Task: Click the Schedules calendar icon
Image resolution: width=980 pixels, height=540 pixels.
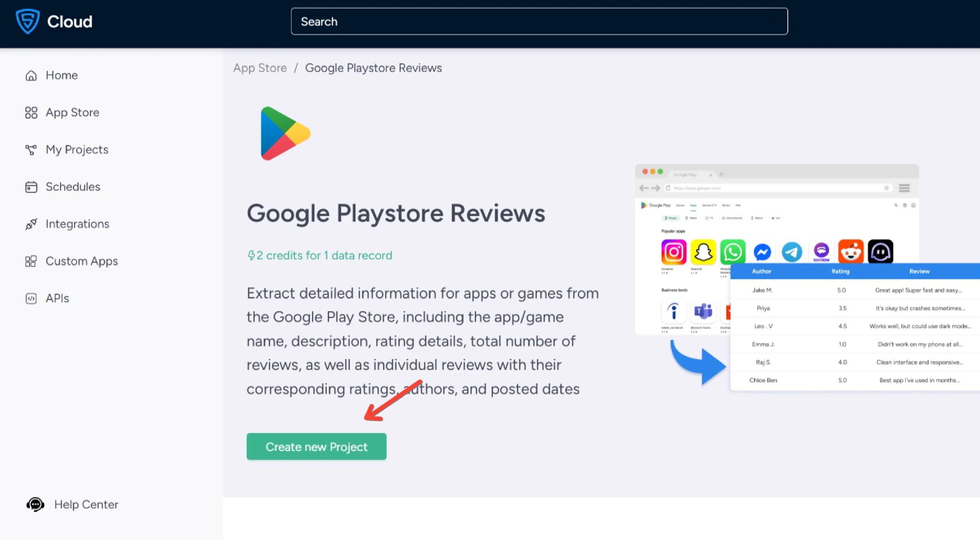Action: point(31,187)
